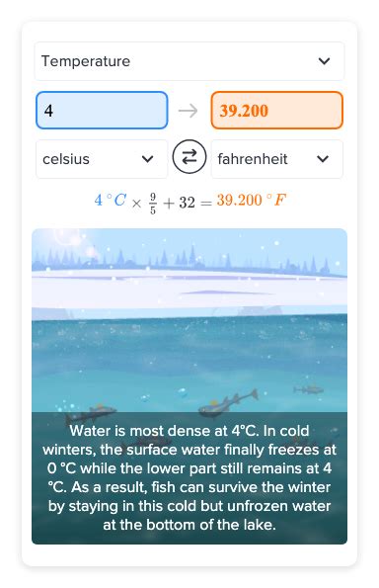Click the gray conversion arrow icon
Screen dimensions: 379x588
pyautogui.click(x=188, y=111)
